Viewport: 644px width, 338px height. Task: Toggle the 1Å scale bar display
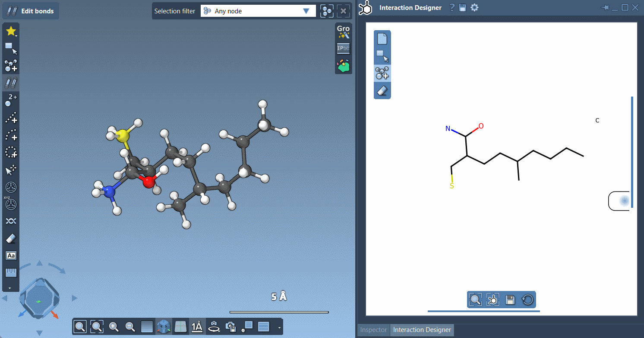click(197, 327)
